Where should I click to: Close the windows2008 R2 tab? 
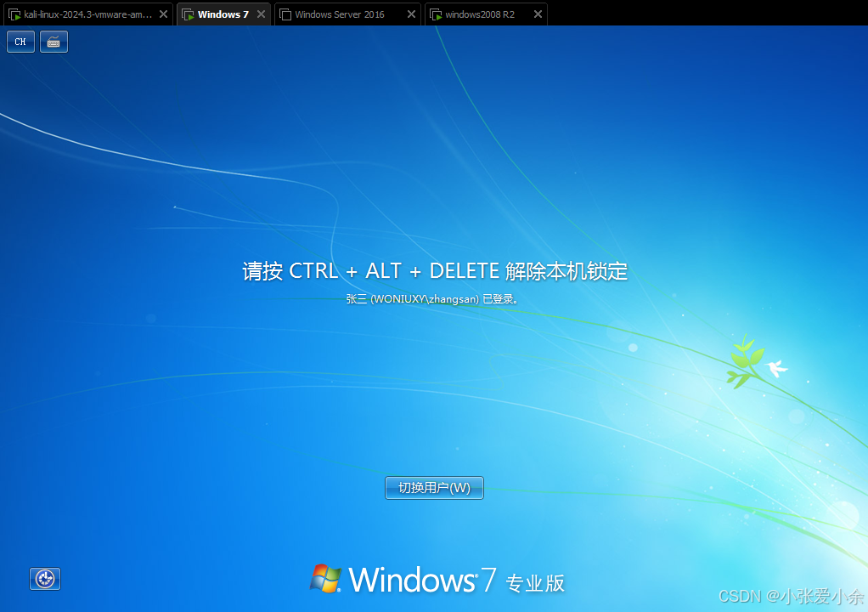pyautogui.click(x=538, y=14)
